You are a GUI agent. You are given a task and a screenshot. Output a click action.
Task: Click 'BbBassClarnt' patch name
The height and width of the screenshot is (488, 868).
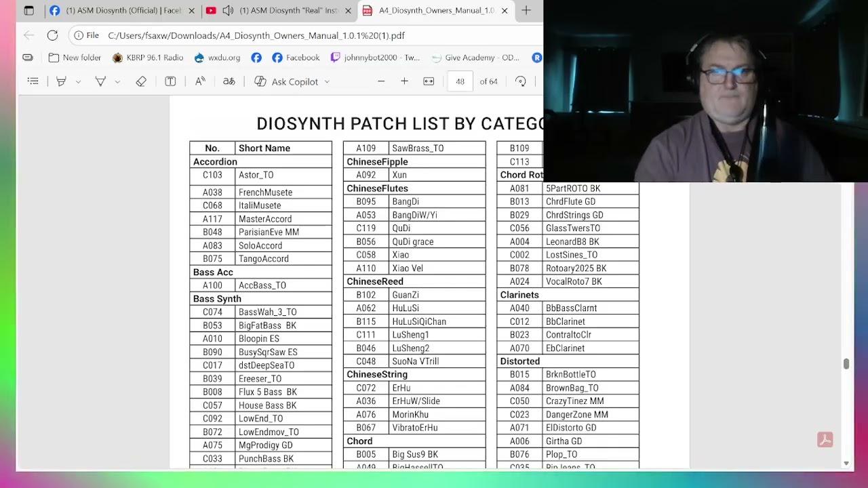(x=572, y=308)
